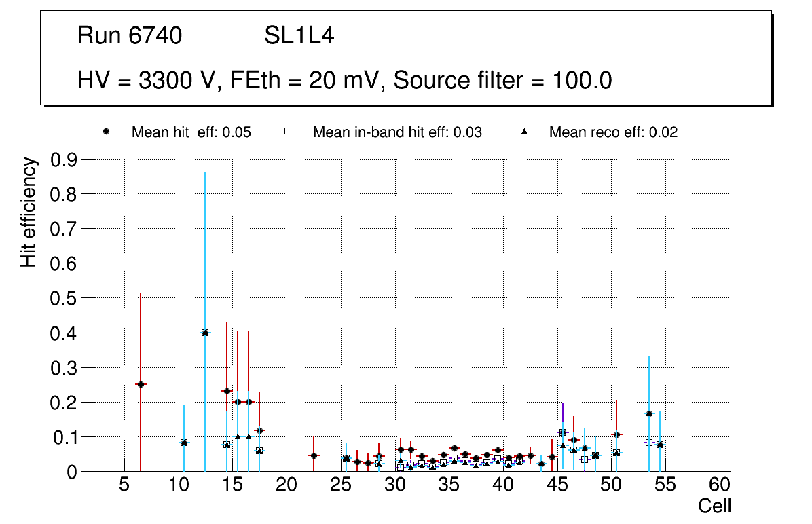Select the 'Mean in-band hit eff: 0.03' label
This screenshot has width=812, height=524.
(x=397, y=132)
